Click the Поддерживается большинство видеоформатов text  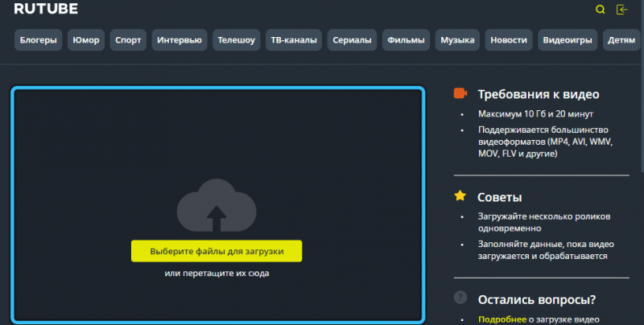coord(545,142)
